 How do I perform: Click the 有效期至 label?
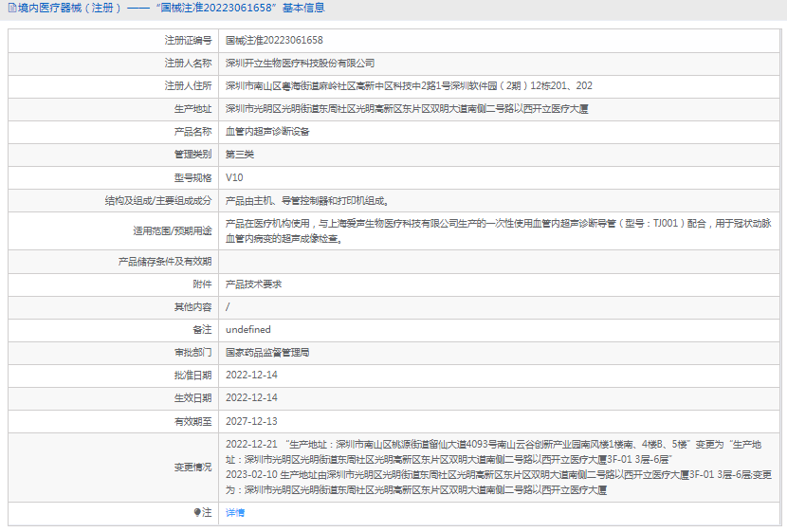pos(192,422)
